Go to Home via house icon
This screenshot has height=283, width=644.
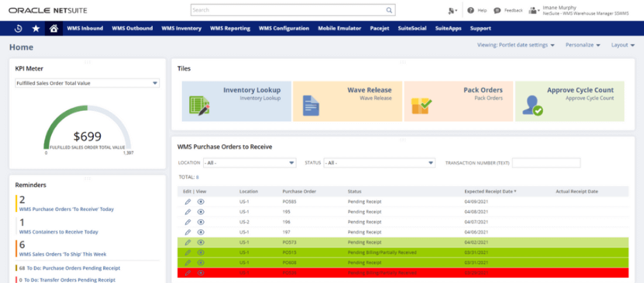pos(53,28)
